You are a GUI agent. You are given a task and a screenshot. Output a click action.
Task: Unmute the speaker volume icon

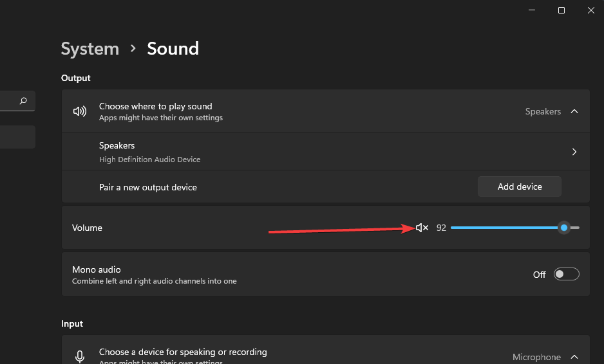pos(422,228)
